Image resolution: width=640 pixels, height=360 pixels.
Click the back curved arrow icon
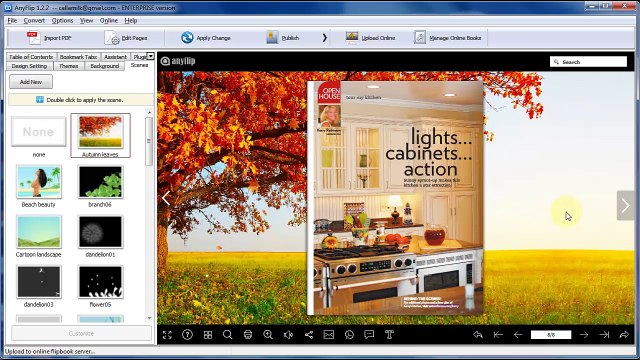pyautogui.click(x=478, y=335)
